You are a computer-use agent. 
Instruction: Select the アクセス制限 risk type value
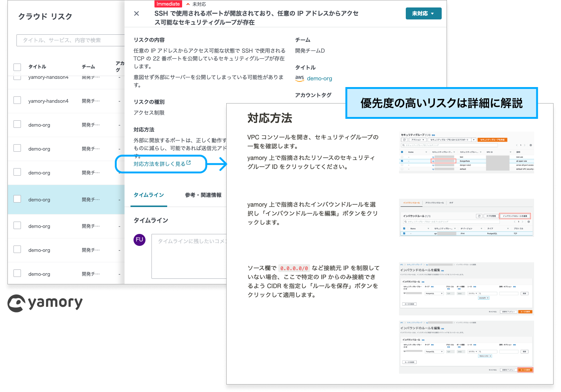pos(149,112)
